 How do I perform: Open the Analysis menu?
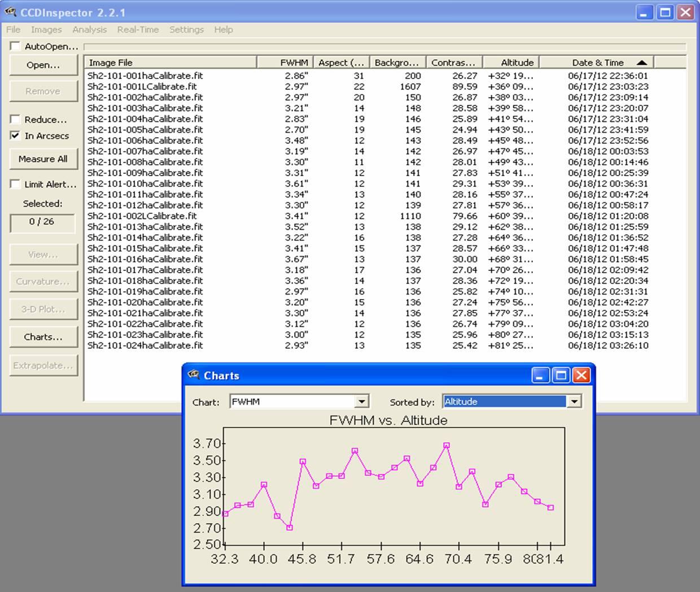(x=89, y=29)
